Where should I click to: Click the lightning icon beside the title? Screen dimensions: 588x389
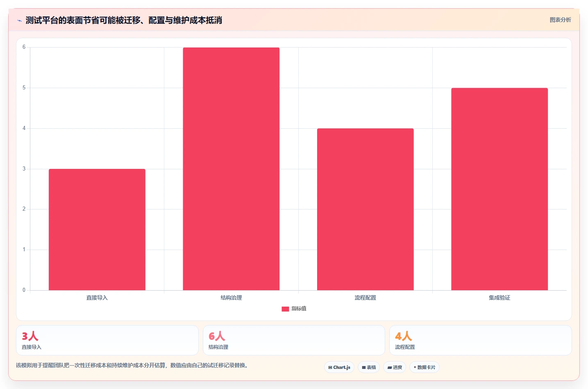[19, 20]
